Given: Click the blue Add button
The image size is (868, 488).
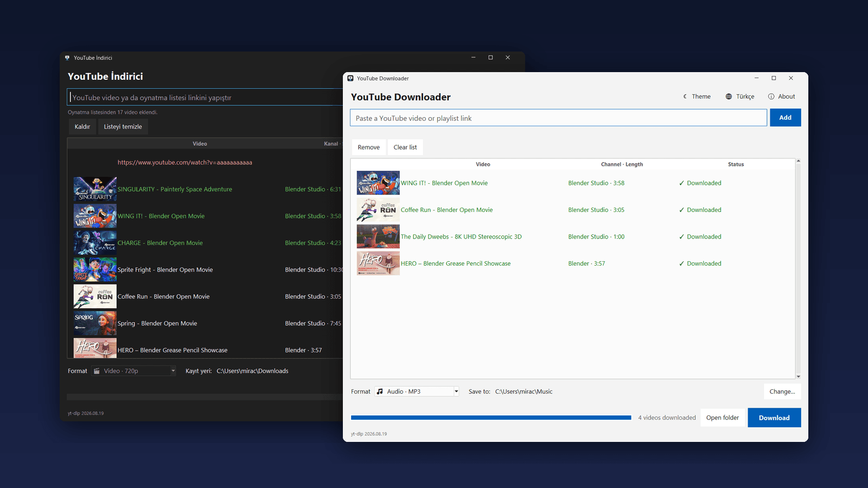Looking at the screenshot, I should 785,118.
